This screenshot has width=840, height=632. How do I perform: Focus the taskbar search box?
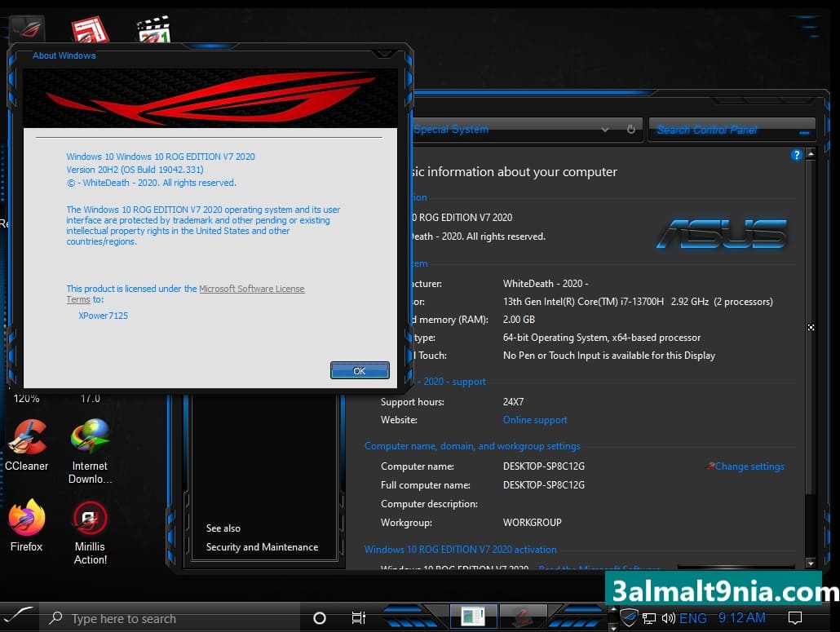[169, 618]
